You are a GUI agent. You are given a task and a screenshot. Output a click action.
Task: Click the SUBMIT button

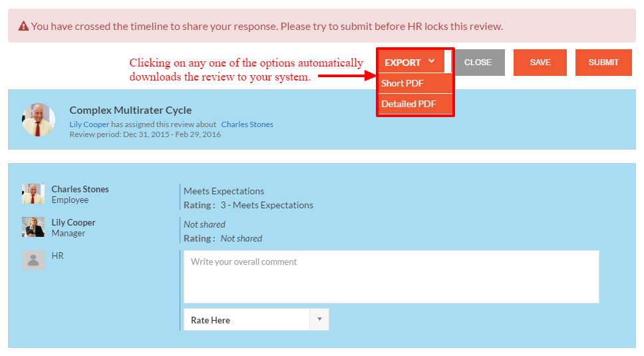click(x=603, y=63)
